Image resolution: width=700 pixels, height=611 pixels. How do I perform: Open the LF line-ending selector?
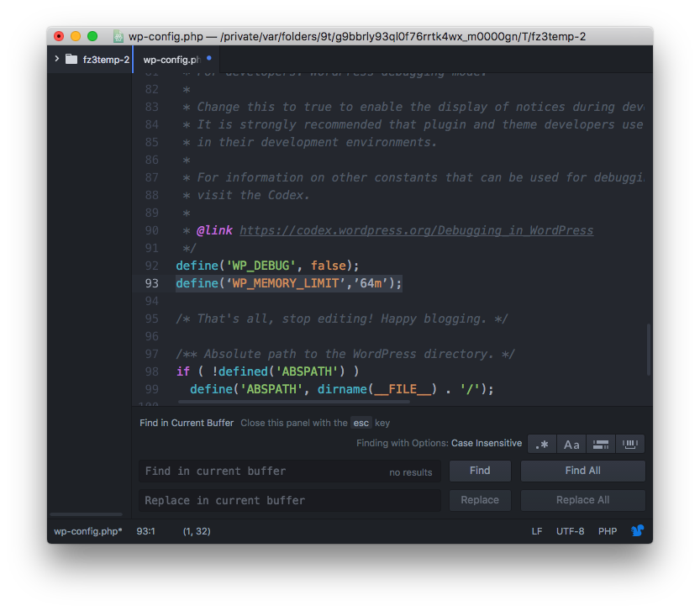coord(537,530)
